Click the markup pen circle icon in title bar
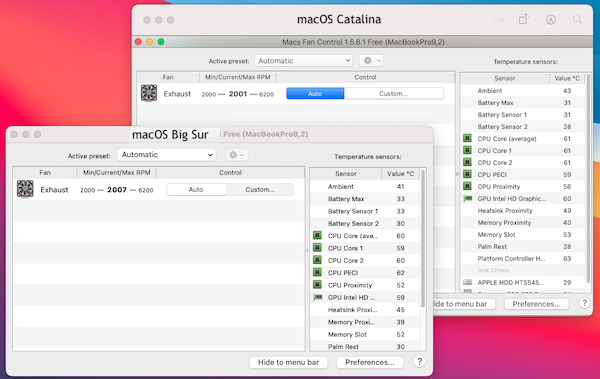 click(551, 20)
